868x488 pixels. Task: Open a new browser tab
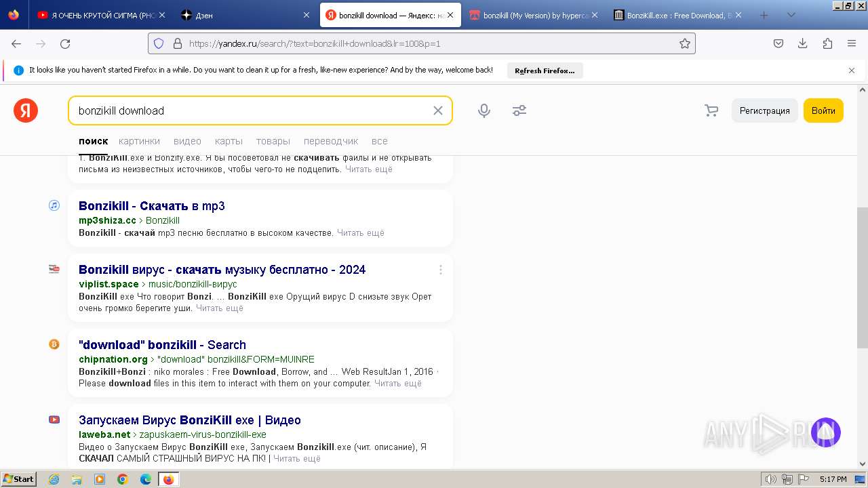coord(764,15)
